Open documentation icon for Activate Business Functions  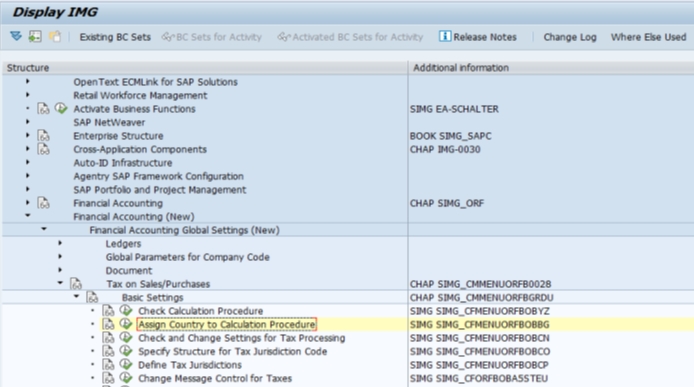click(43, 108)
